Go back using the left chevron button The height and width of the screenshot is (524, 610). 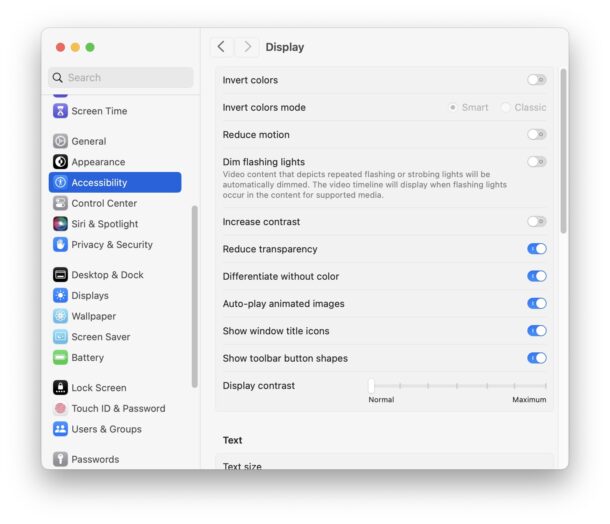tap(221, 47)
